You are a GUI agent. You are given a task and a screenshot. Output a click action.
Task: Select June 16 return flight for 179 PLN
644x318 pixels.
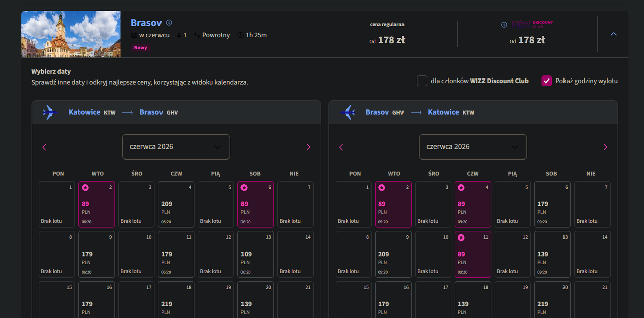tap(393, 300)
